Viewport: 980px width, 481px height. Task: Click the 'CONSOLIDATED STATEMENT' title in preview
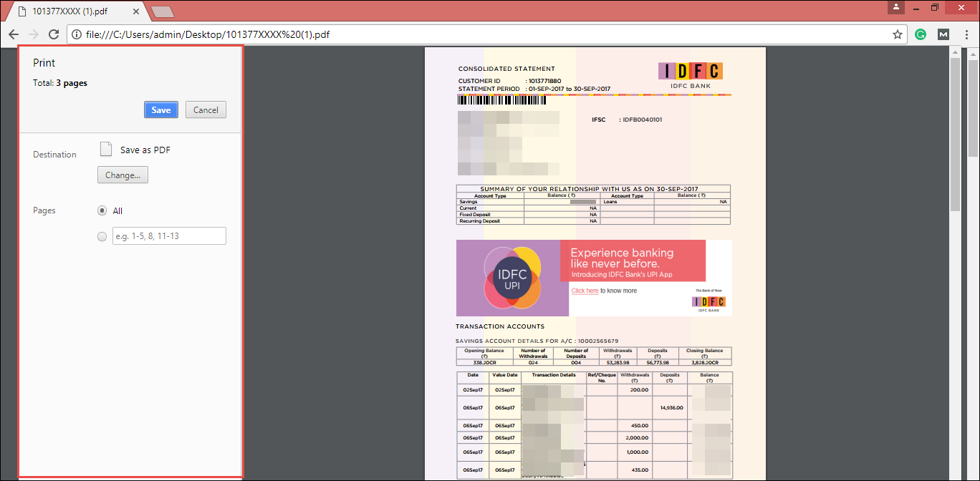click(x=506, y=69)
